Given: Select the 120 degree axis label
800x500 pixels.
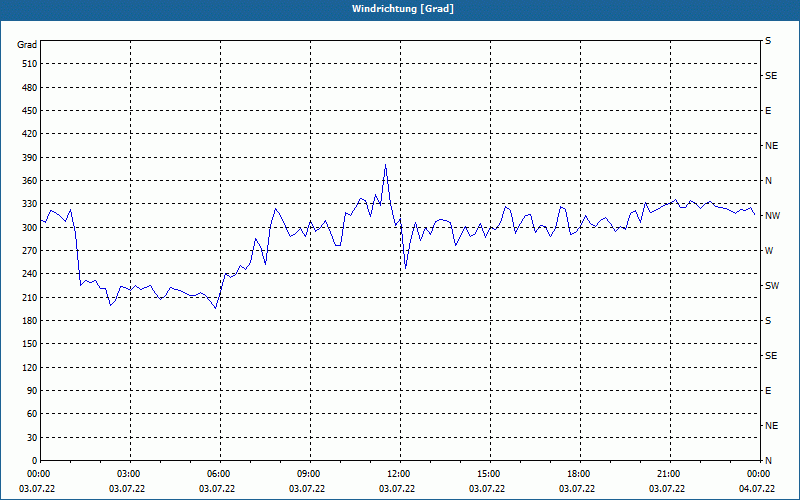Looking at the screenshot, I should pyautogui.click(x=30, y=367).
